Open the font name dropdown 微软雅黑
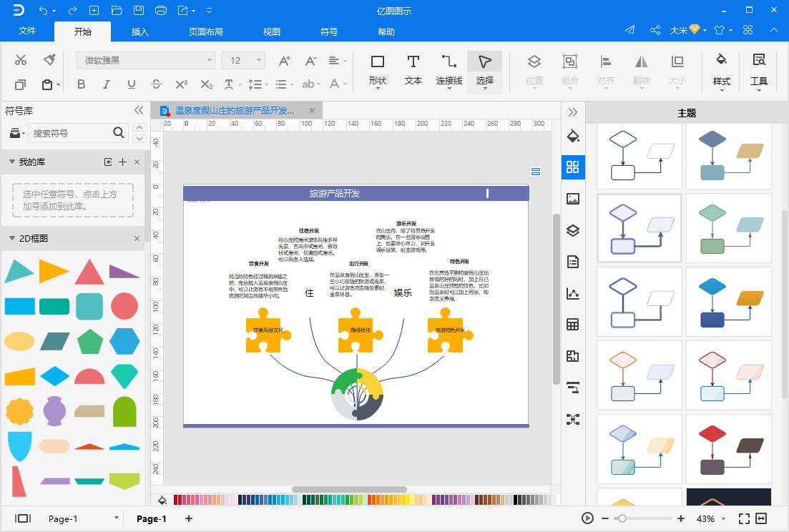The height and width of the screenshot is (532, 789). 145,60
